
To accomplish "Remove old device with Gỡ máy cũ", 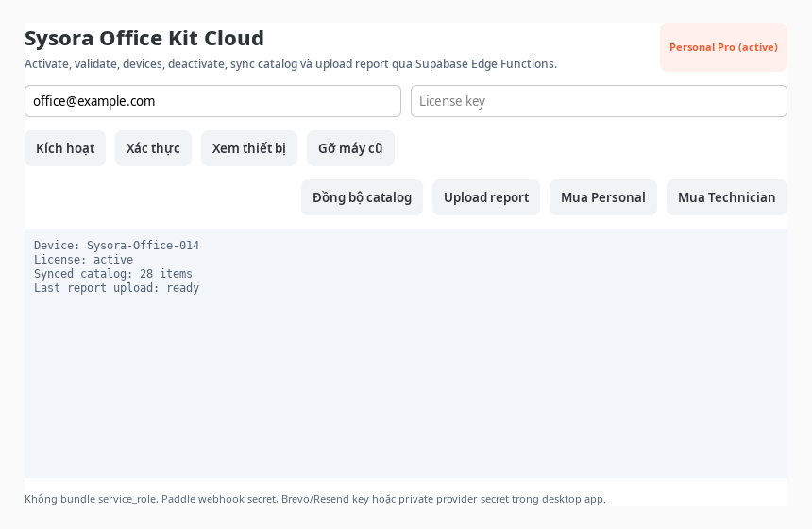I will click(x=350, y=148).
